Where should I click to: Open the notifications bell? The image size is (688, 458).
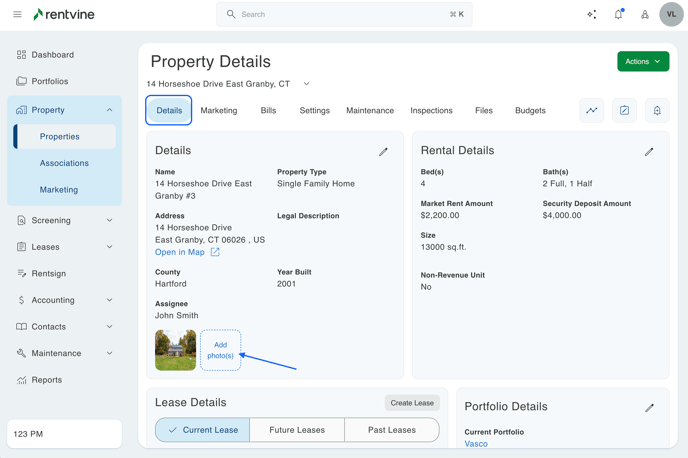618,15
